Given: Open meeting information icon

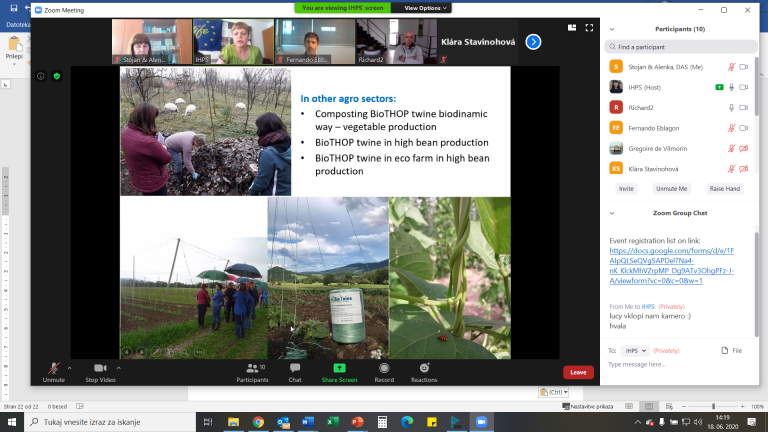Looking at the screenshot, I should (x=41, y=76).
